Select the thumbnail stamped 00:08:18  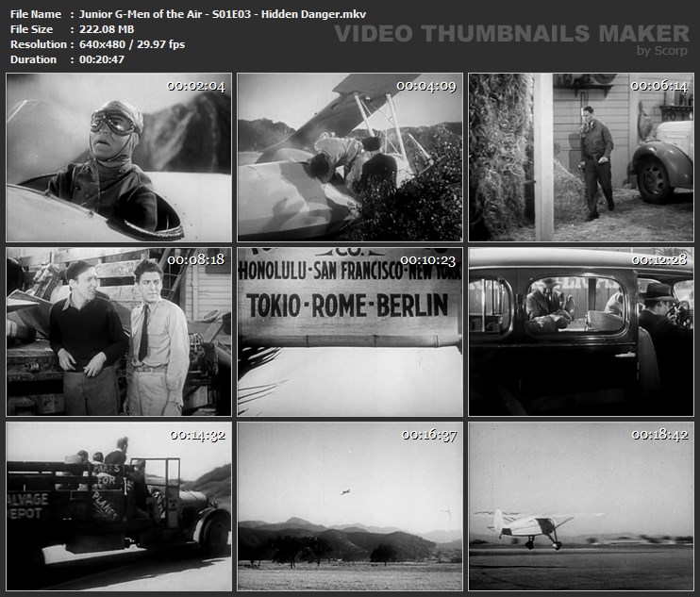pyautogui.click(x=119, y=332)
